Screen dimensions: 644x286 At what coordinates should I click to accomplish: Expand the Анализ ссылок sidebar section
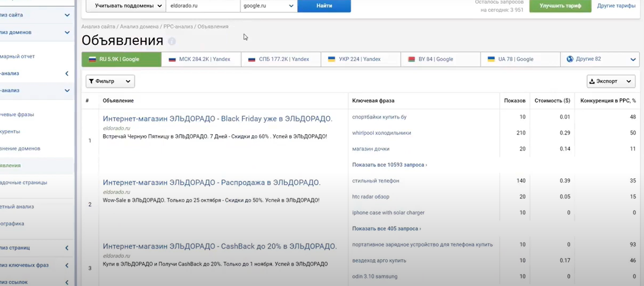coord(67,282)
